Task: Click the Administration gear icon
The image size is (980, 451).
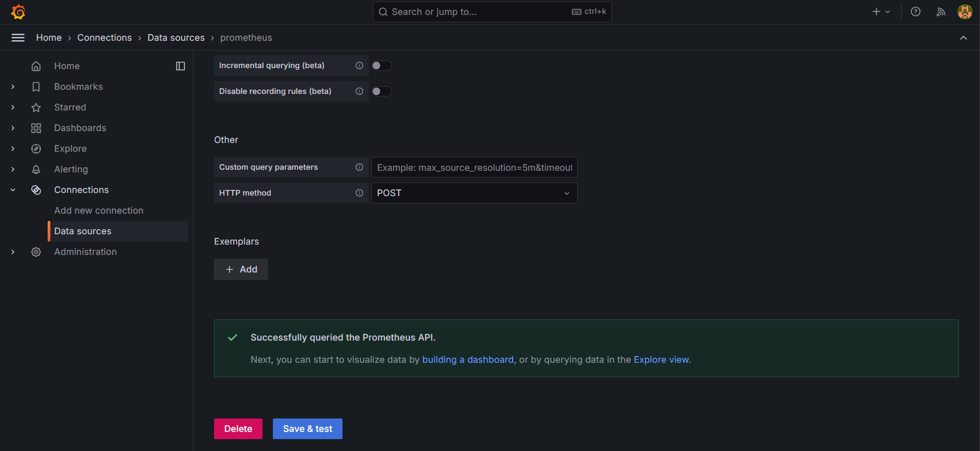Action: tap(36, 252)
